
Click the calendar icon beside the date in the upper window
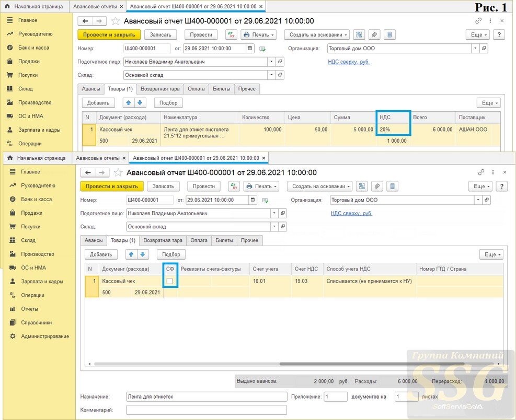click(250, 49)
